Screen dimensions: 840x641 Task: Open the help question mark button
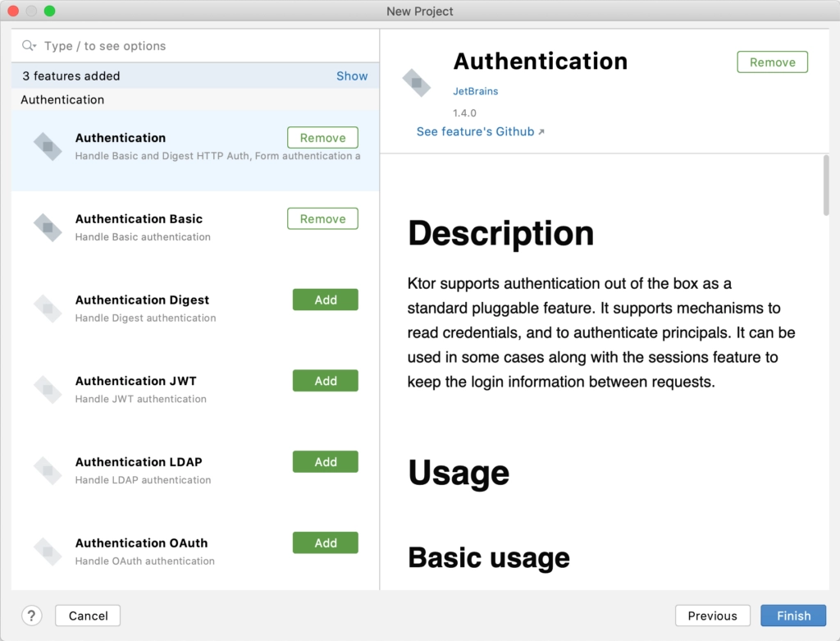pos(32,616)
